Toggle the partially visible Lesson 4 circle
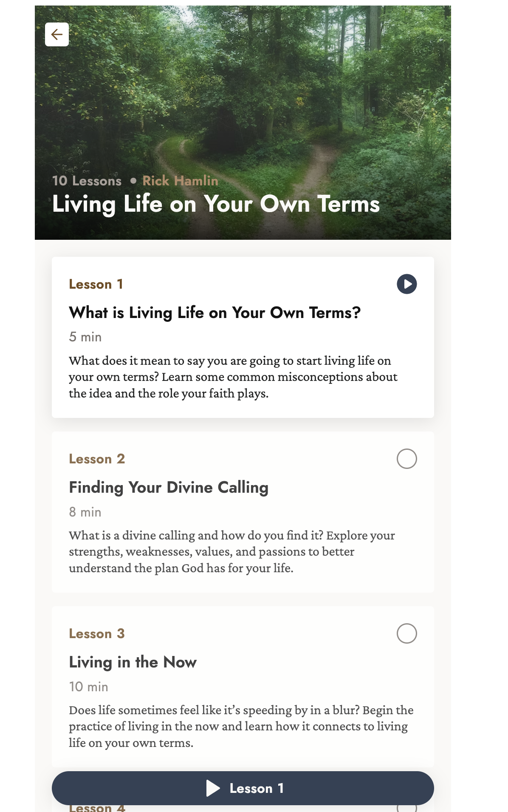This screenshot has height=812, width=508. click(406, 808)
